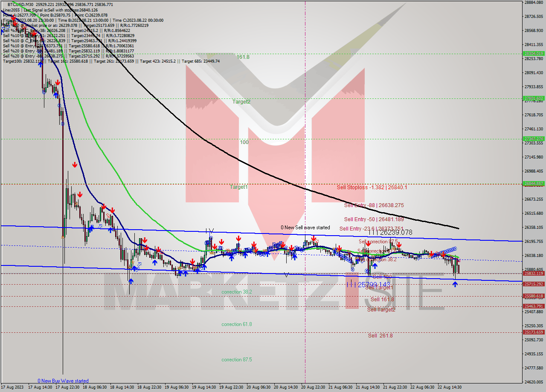Screen dimensions: 546x392
Task: Click the '0 New Buy Wave started' annotation
Action: (x=63, y=381)
